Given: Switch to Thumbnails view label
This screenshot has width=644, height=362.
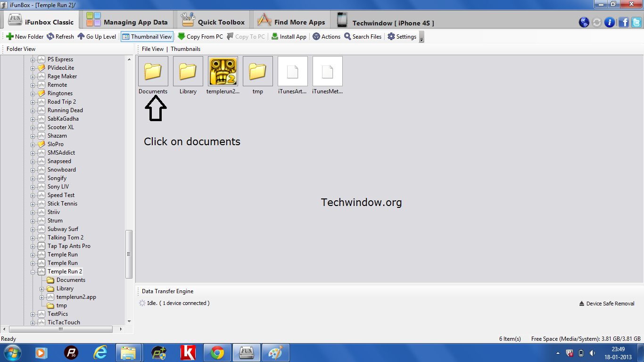Looking at the screenshot, I should pos(185,49).
